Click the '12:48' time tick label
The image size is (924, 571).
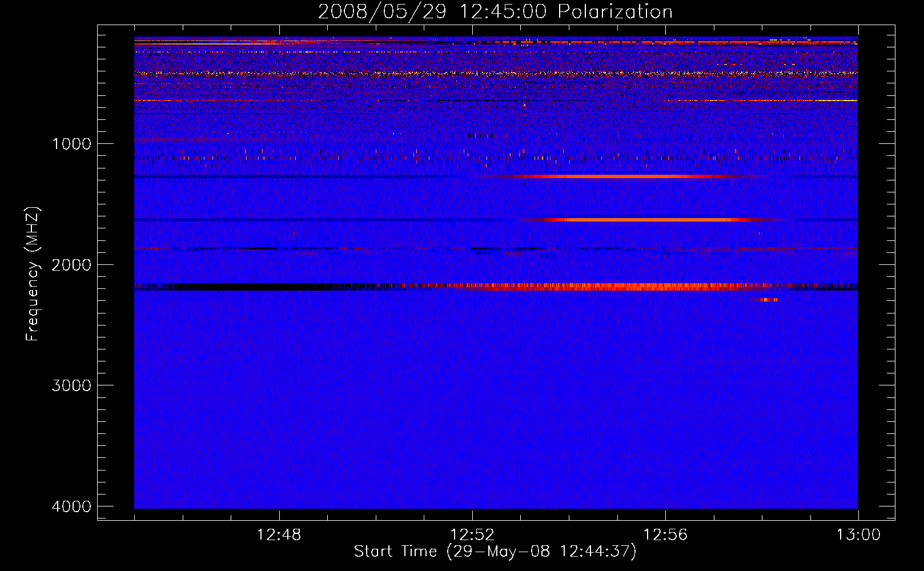(279, 535)
